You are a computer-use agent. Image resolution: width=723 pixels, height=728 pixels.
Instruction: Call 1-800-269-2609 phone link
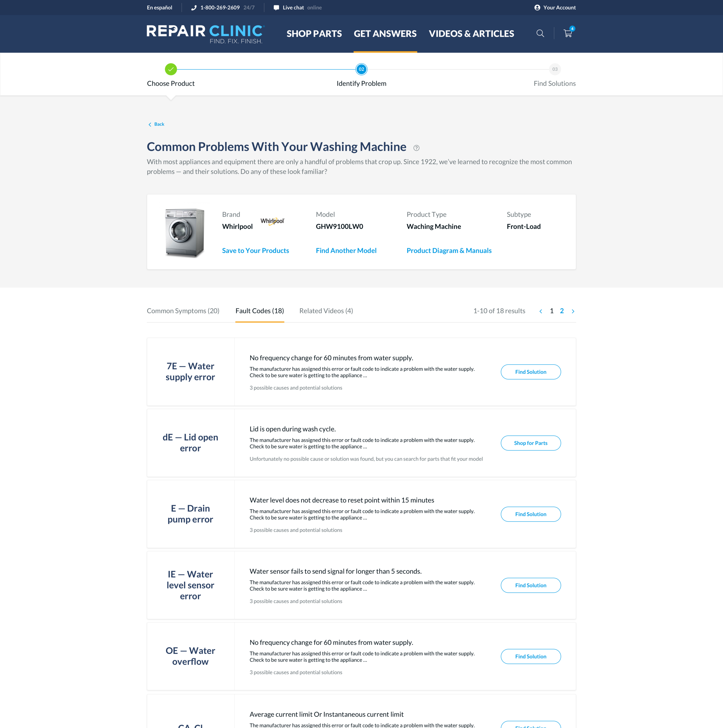220,8
